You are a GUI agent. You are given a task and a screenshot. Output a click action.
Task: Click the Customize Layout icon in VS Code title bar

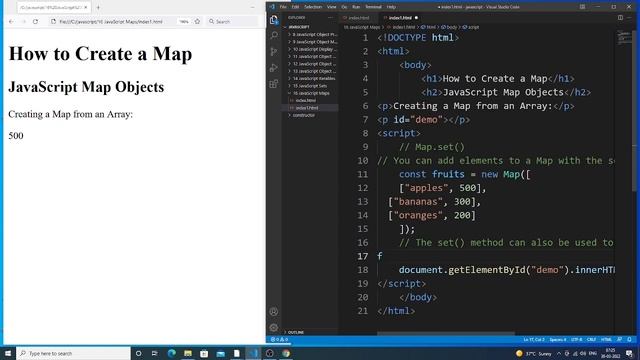[582, 7]
